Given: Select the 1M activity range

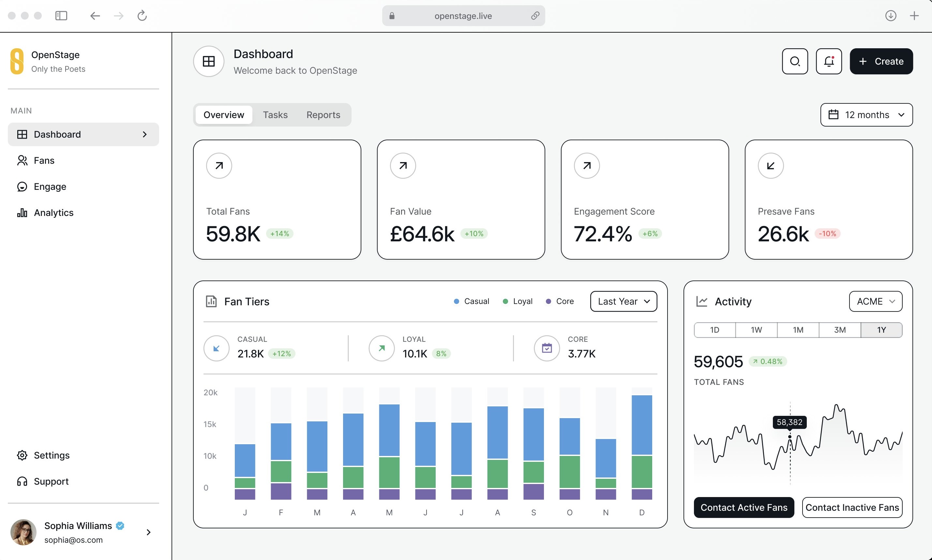Looking at the screenshot, I should point(798,330).
